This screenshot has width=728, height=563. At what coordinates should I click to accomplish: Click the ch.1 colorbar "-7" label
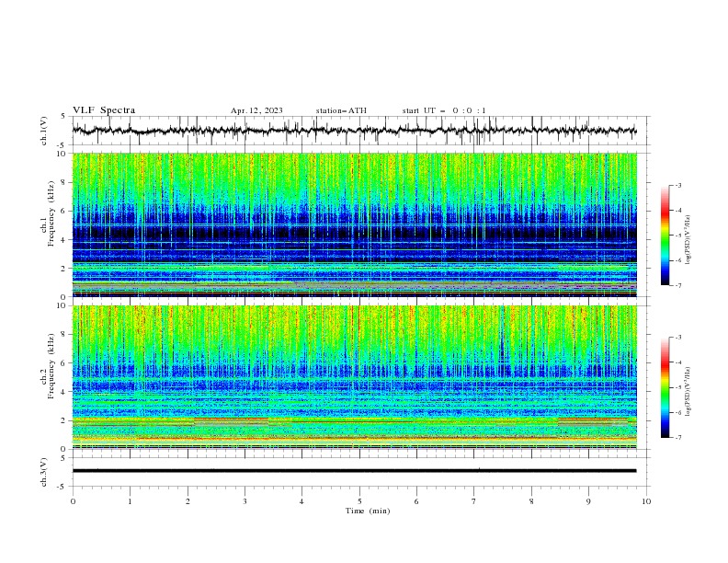tap(678, 285)
